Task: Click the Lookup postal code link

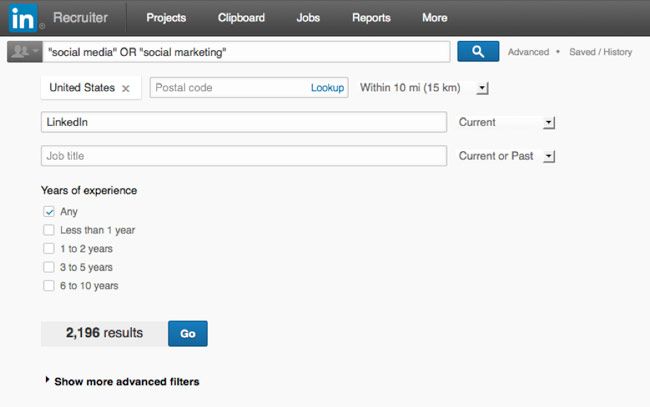Action: click(x=327, y=88)
